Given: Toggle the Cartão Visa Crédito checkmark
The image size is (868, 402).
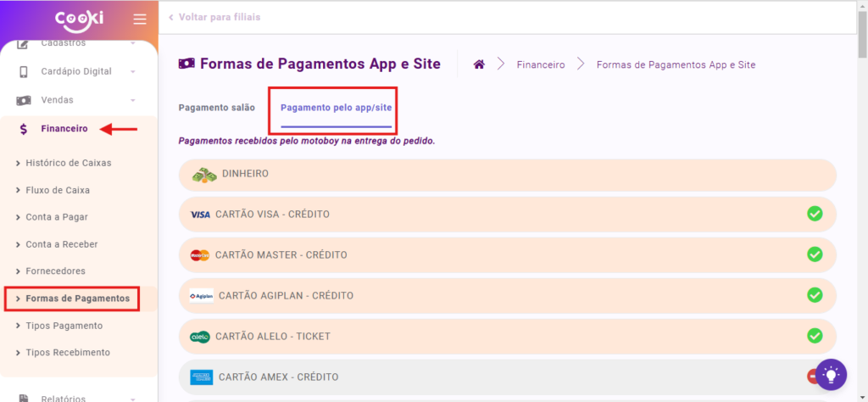Looking at the screenshot, I should click(x=815, y=214).
